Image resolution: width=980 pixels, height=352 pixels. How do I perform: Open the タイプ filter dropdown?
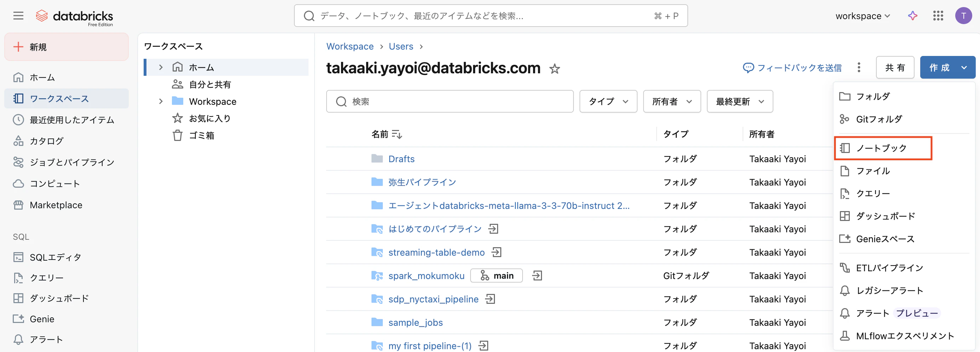[608, 101]
